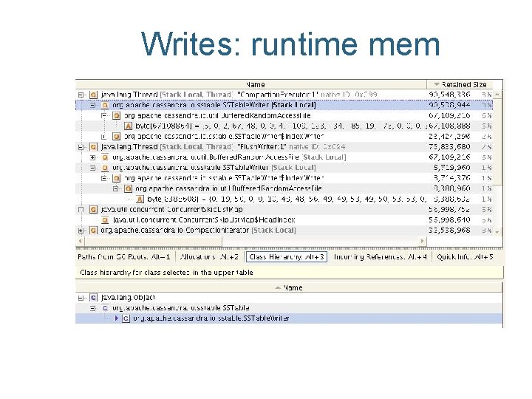Collapse BufferedRandomAccessFile node with 8,388,960
Image resolution: width=532 pixels, height=399 pixels.
116,189
